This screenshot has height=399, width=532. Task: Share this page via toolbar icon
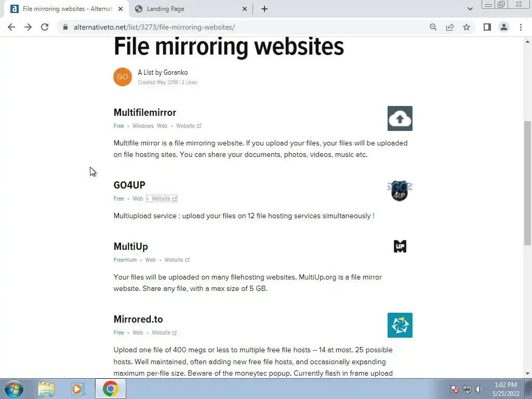point(450,27)
